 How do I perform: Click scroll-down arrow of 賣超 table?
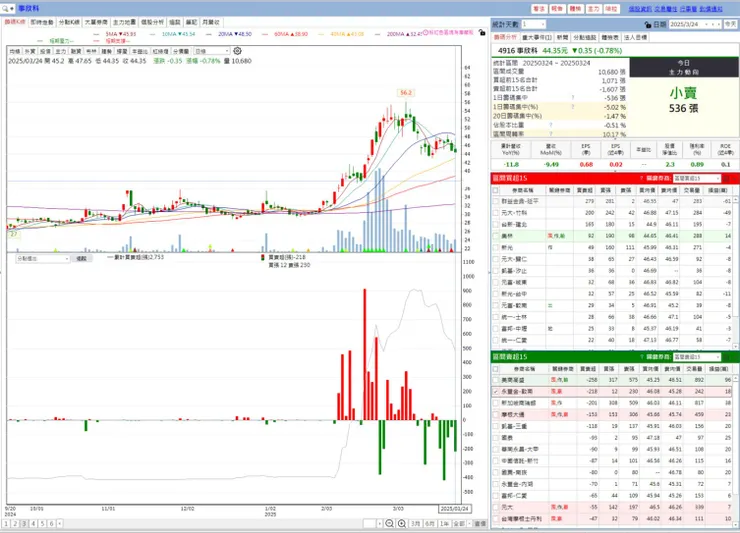pos(736,524)
